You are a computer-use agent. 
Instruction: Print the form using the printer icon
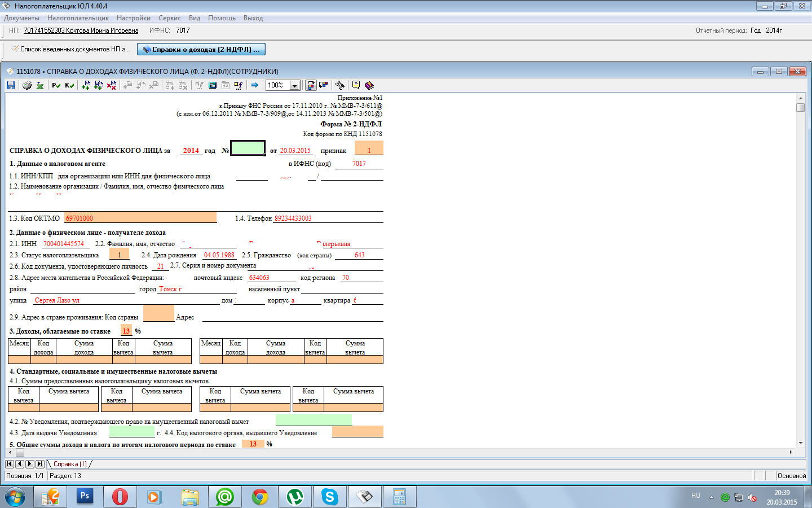[27, 85]
